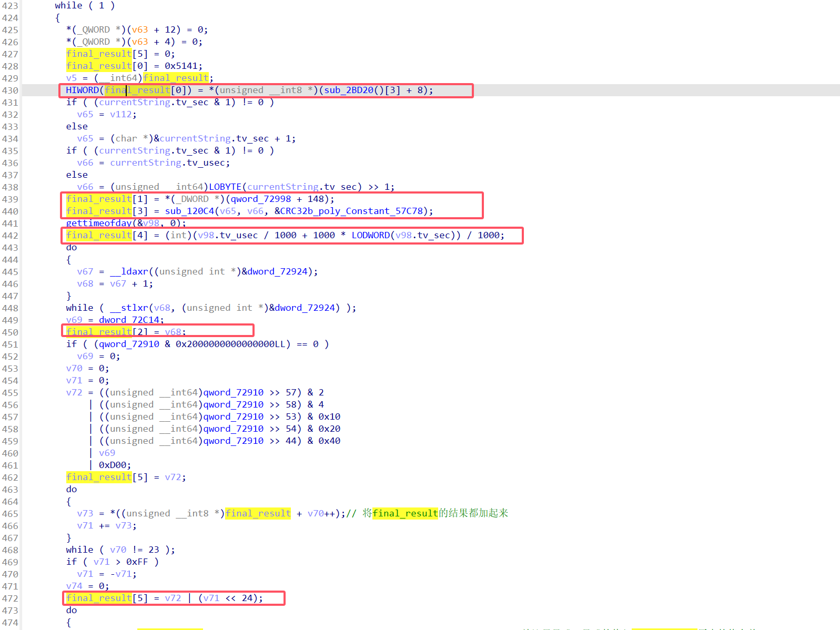Click final_result[3] on line 440
This screenshot has width=840, height=630.
tap(107, 211)
